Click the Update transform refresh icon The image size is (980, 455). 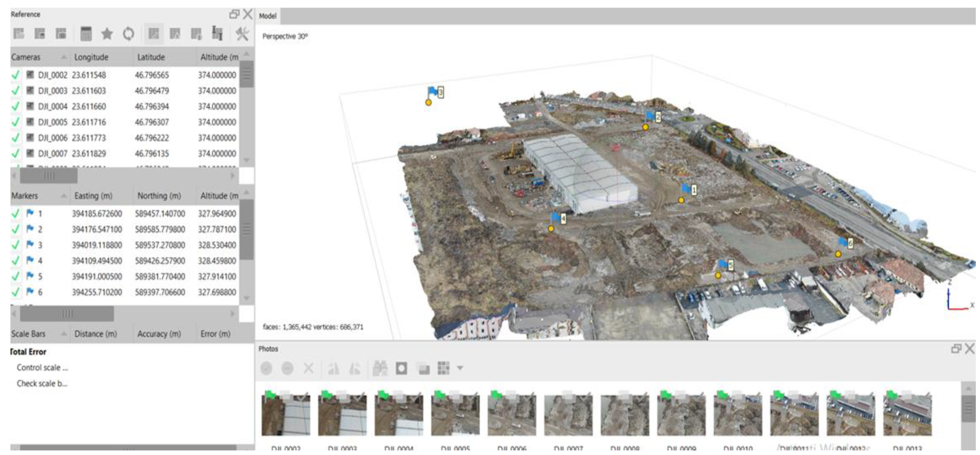tap(128, 34)
